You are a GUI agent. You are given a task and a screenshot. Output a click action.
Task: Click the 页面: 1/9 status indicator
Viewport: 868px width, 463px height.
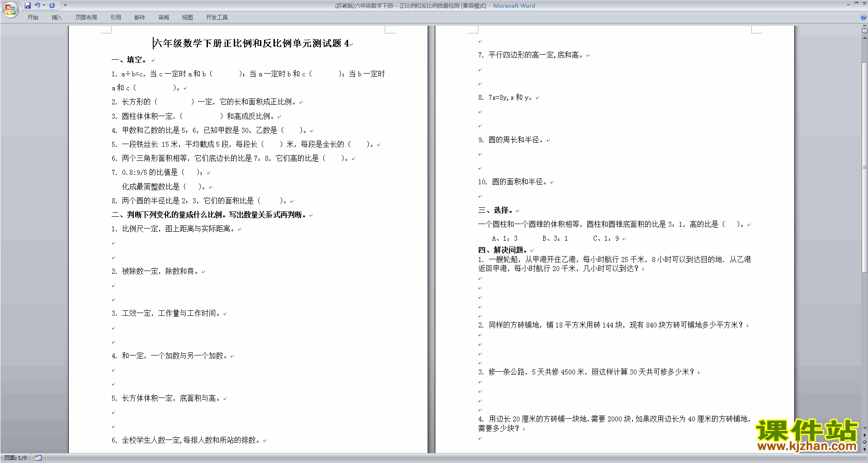[15, 458]
